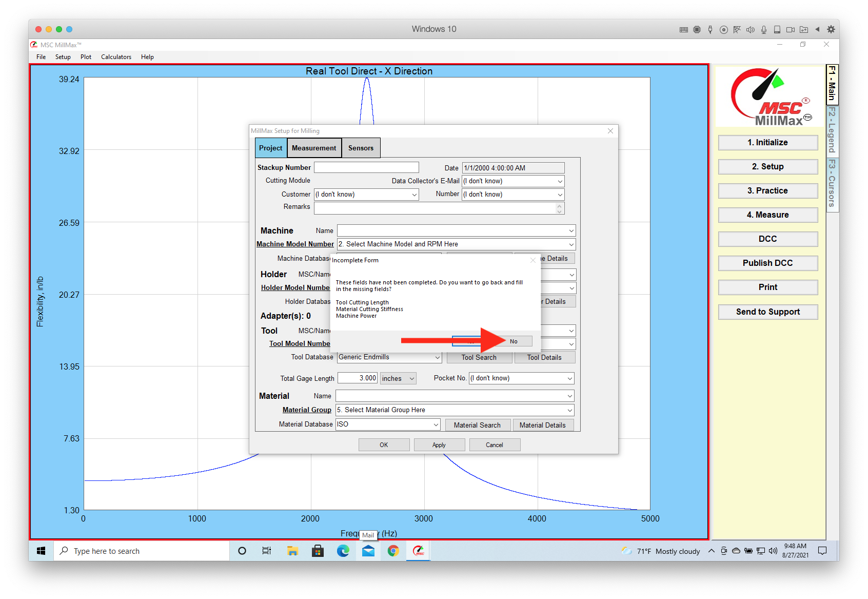Click the 3. Practice button
The height and width of the screenshot is (599, 868).
click(x=768, y=191)
